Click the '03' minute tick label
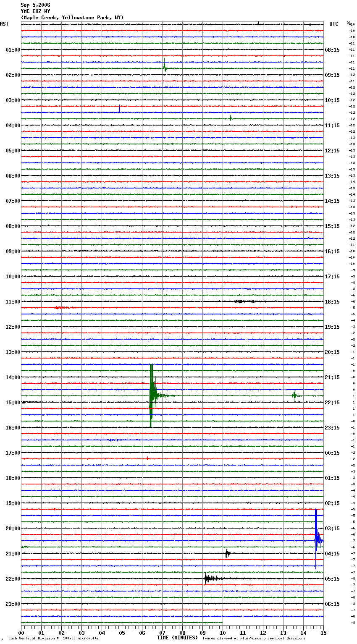The height and width of the screenshot is (644, 357). tap(81, 633)
